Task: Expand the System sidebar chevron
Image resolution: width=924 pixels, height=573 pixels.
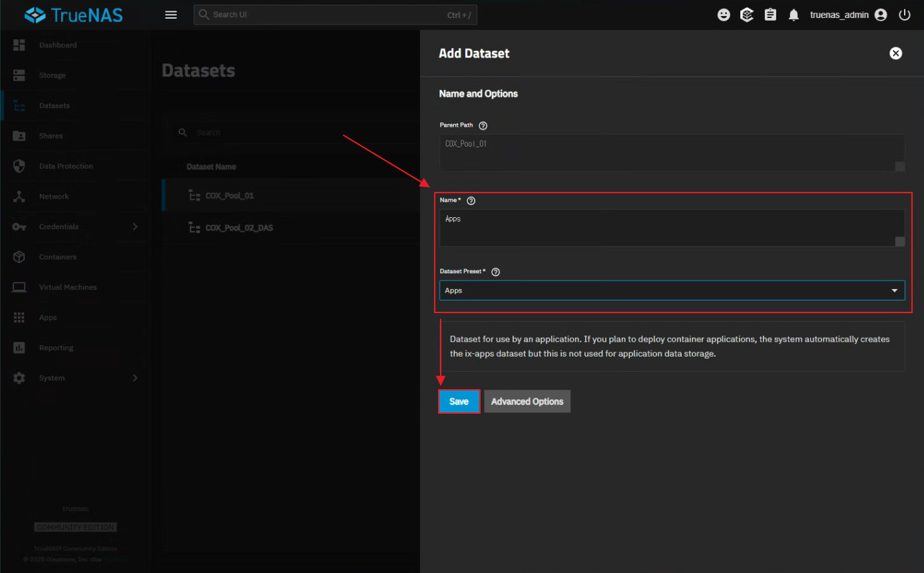Action: pyautogui.click(x=135, y=378)
